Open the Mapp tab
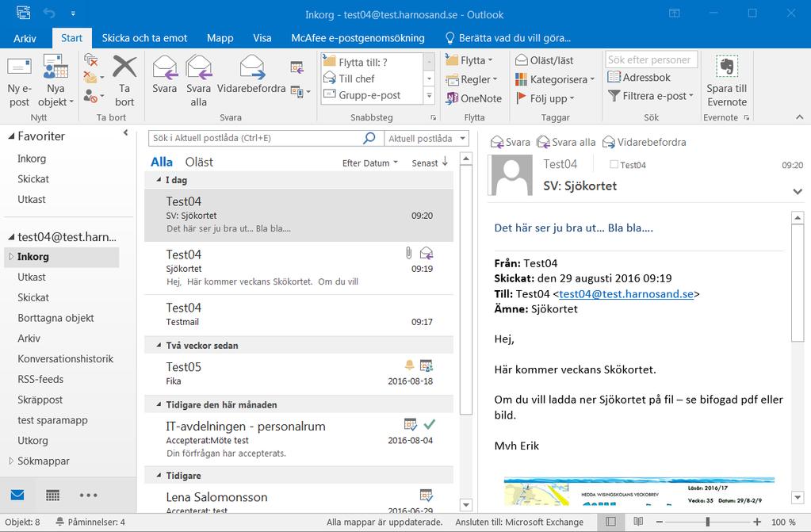811x532 pixels. pyautogui.click(x=220, y=38)
